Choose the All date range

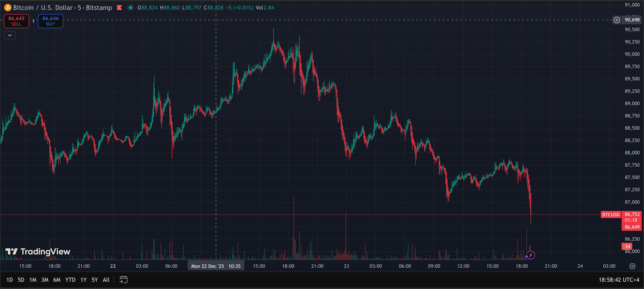click(106, 280)
